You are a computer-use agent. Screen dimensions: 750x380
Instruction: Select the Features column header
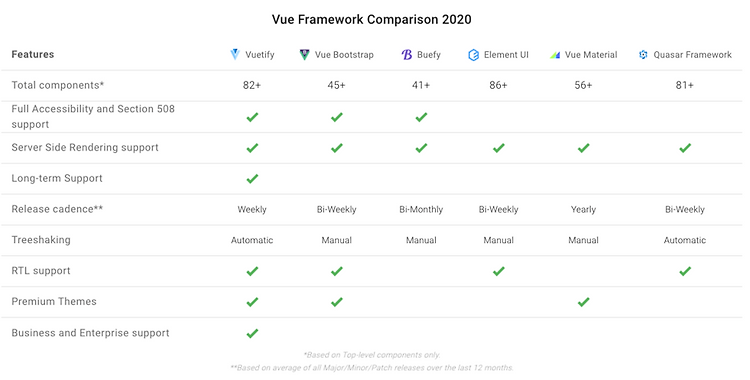pos(33,55)
